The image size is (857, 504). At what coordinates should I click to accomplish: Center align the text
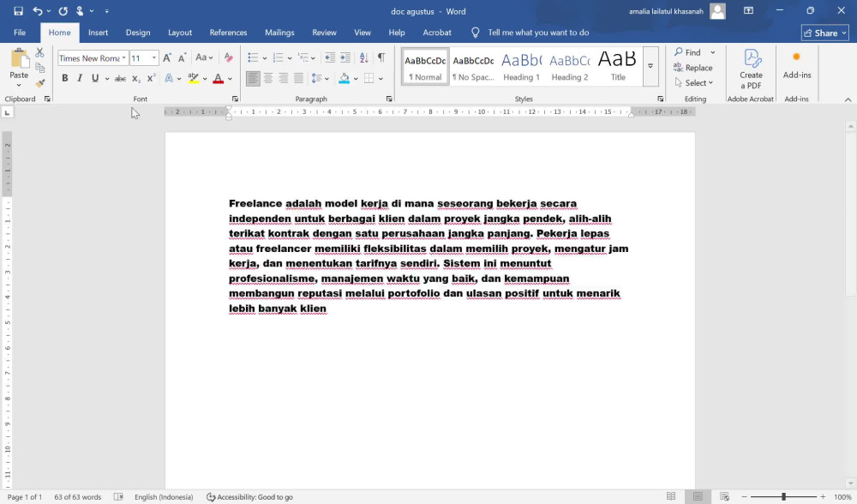pos(267,78)
